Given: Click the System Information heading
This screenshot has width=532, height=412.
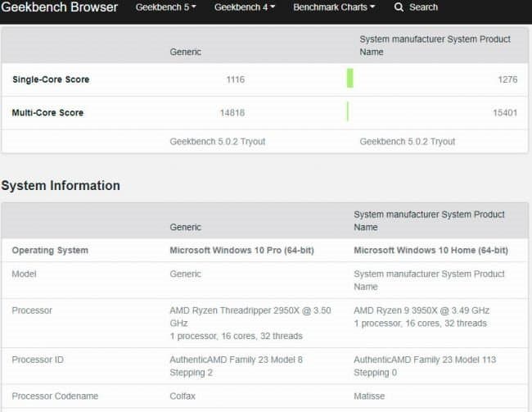Looking at the screenshot, I should pos(61,185).
